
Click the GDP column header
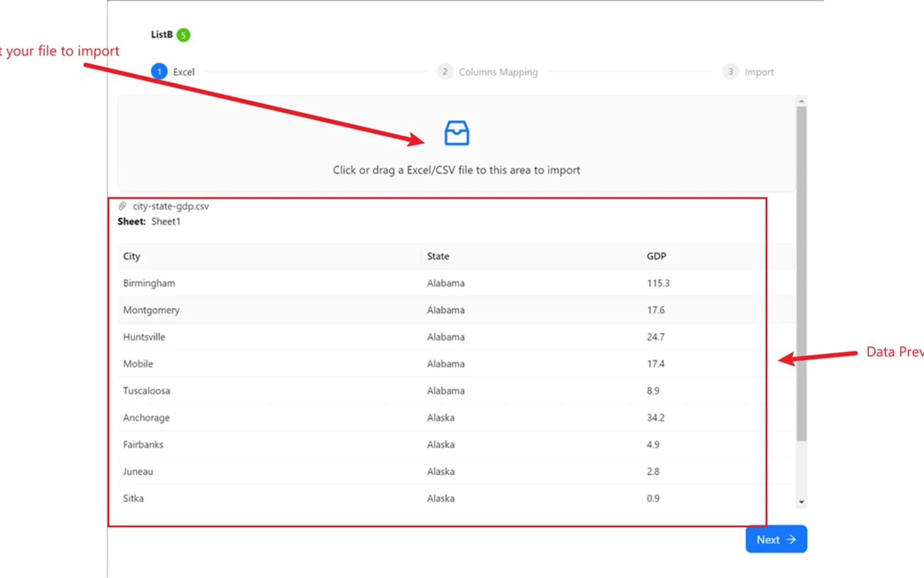tap(657, 256)
